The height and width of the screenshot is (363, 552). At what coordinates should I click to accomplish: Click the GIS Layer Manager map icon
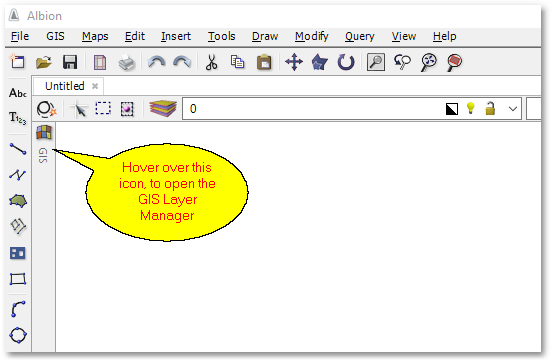[x=44, y=132]
